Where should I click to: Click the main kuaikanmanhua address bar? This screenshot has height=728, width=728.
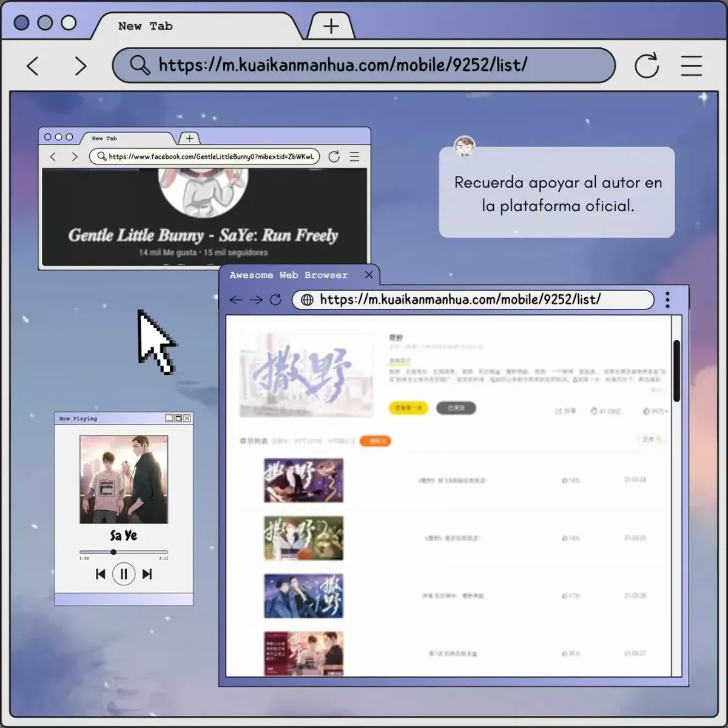pyautogui.click(x=364, y=65)
